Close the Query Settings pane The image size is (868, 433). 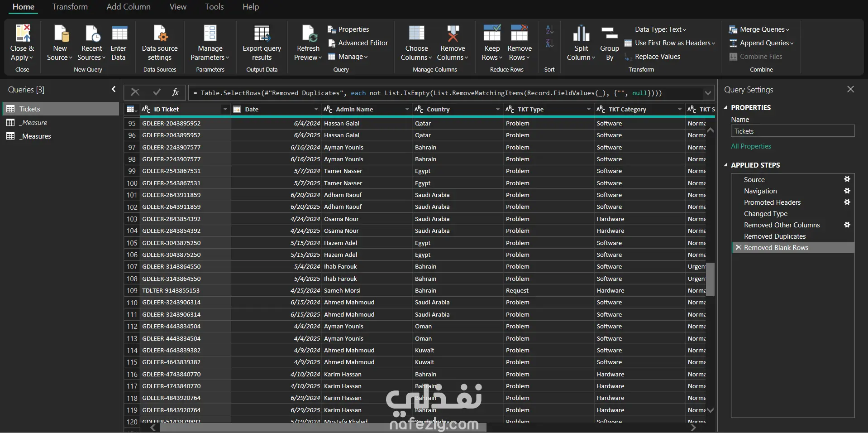pyautogui.click(x=850, y=89)
